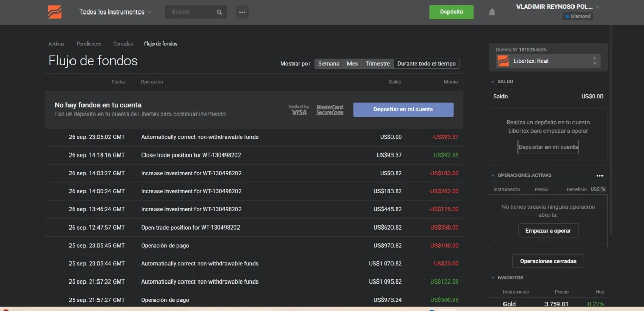Open Operaciones Activas three-dots options
Image resolution: width=644 pixels, height=311 pixels.
pyautogui.click(x=600, y=176)
